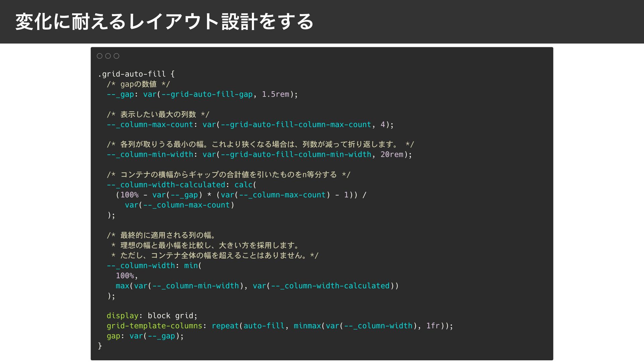
Task: Click the repeat( function keyword
Action: point(225,326)
